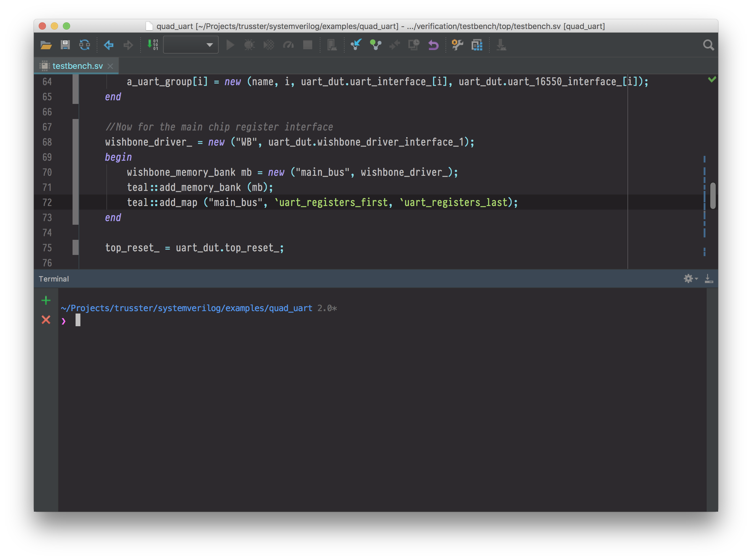Run with coverage using the shield icon
This screenshot has height=560, width=752.
pos(269,45)
